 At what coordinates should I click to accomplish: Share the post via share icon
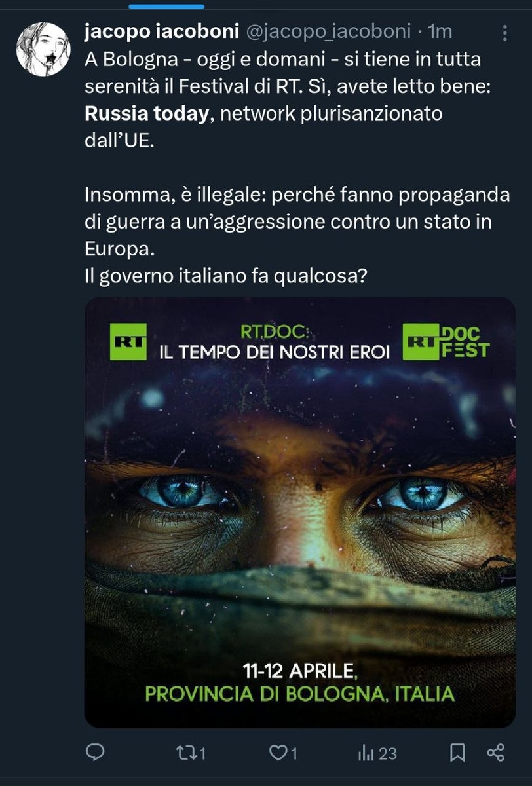[496, 753]
